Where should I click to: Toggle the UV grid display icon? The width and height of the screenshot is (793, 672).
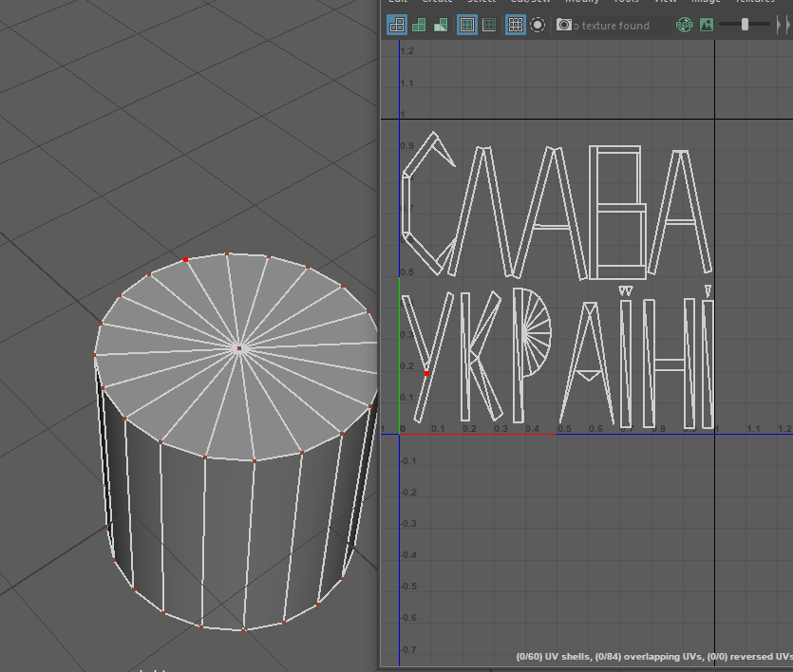pyautogui.click(x=516, y=25)
